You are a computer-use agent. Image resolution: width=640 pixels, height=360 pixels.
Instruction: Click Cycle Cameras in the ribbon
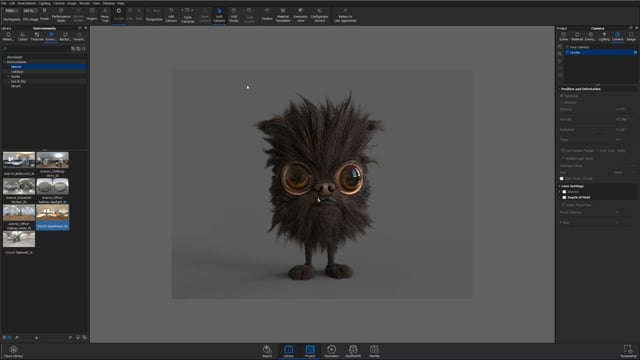tap(188, 16)
